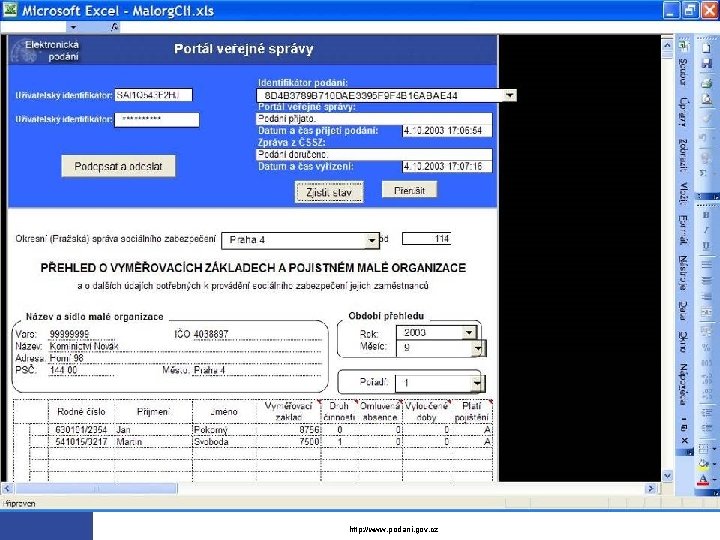The height and width of the screenshot is (540, 720).
Task: Click the Excel workbook icon beside Soubor
Action: (684, 46)
